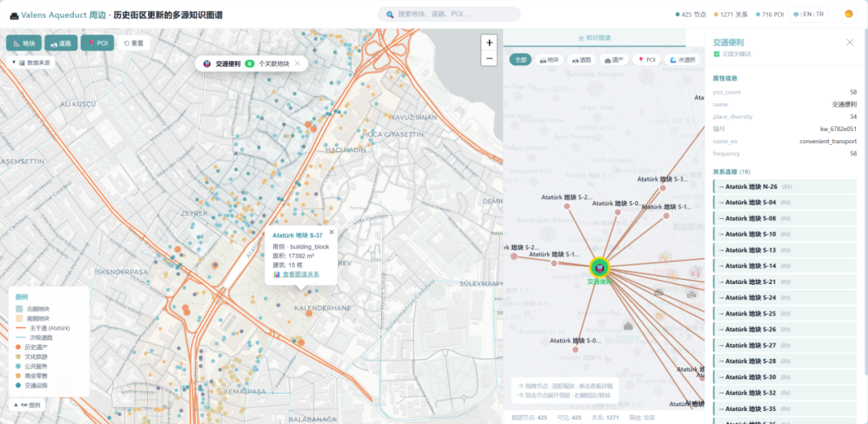The height and width of the screenshot is (424, 868).
Task: Open relation Atatürk 地块 S-14
Action: [784, 266]
